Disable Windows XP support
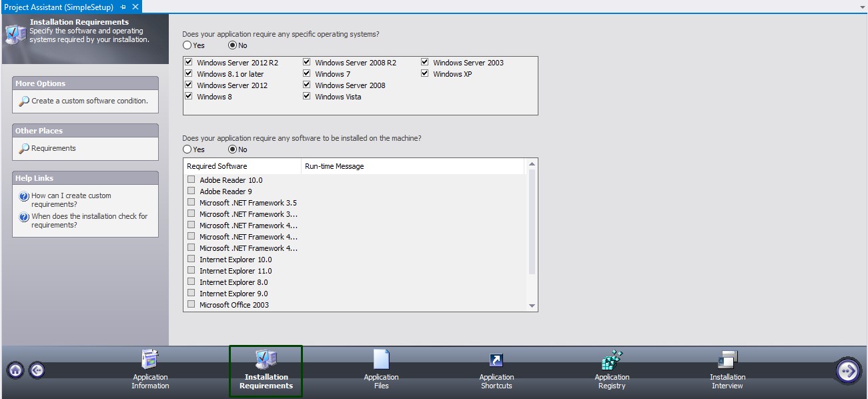The height and width of the screenshot is (399, 868). click(425, 73)
